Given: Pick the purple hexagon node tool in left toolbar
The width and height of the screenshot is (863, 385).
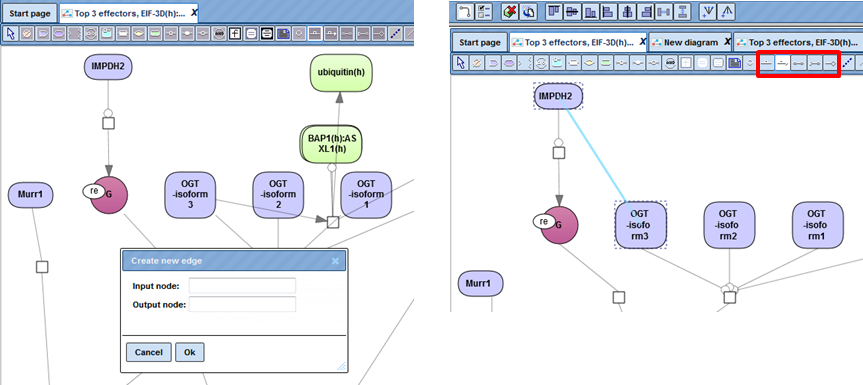Looking at the screenshot, I should coord(59,34).
